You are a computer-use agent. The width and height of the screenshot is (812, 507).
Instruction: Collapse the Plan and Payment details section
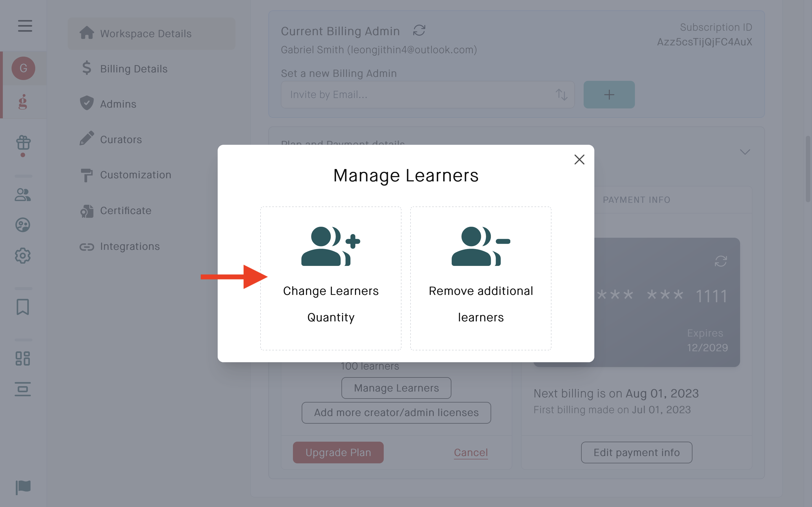pos(745,152)
